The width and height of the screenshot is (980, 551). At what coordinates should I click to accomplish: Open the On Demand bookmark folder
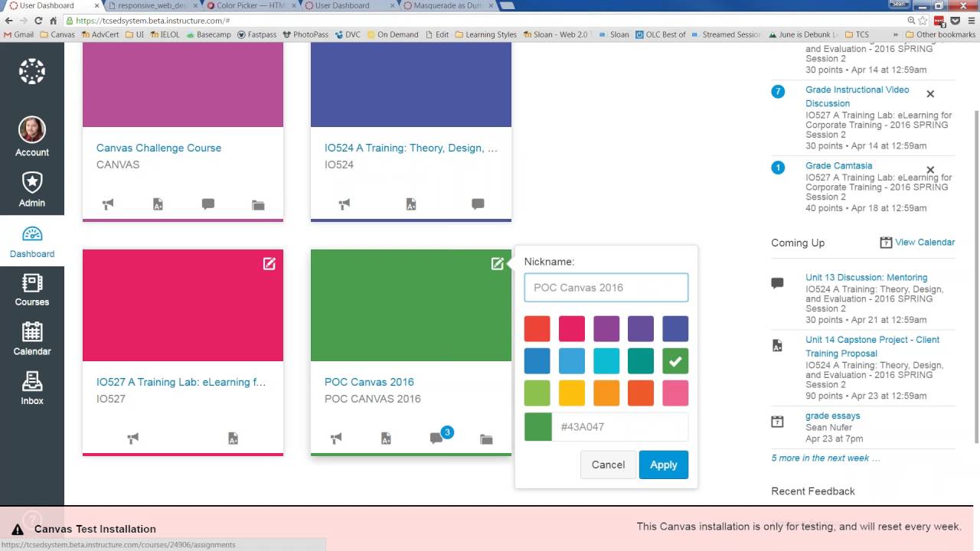click(x=392, y=34)
